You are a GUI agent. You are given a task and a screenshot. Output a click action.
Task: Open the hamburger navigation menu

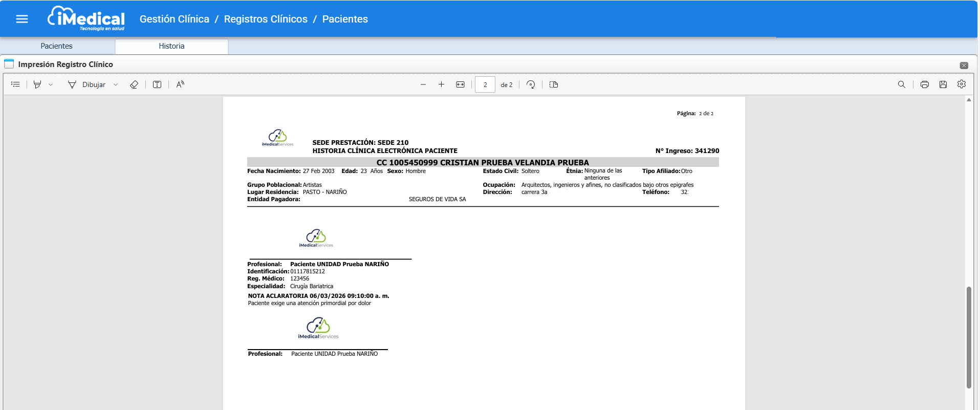point(22,19)
